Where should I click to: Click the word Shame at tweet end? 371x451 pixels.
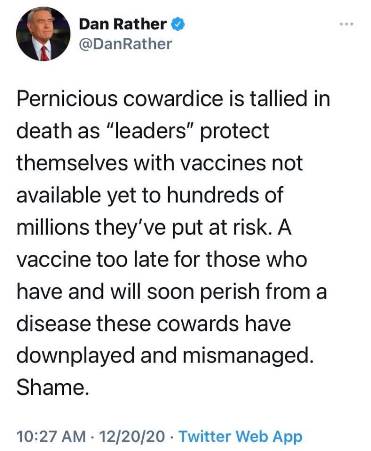(x=53, y=387)
